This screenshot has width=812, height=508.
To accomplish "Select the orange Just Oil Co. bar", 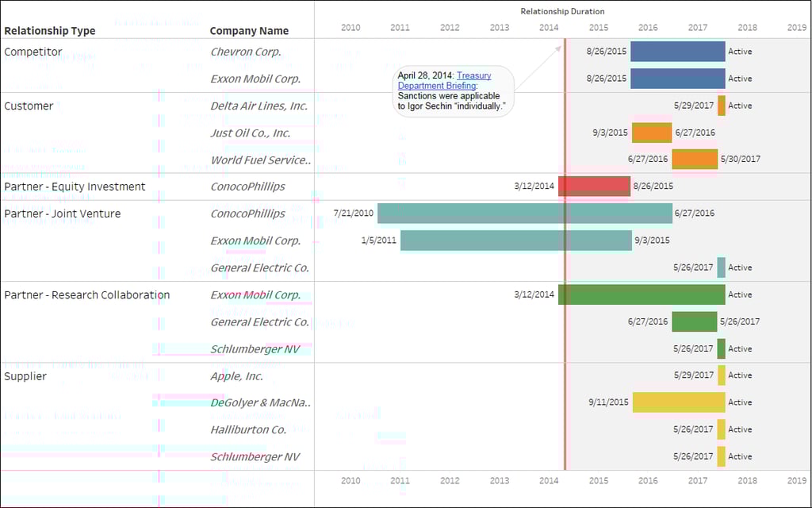I will coord(652,133).
